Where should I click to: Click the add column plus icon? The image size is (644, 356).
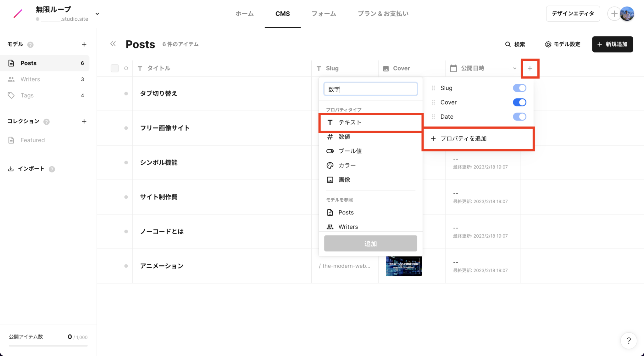(x=530, y=68)
